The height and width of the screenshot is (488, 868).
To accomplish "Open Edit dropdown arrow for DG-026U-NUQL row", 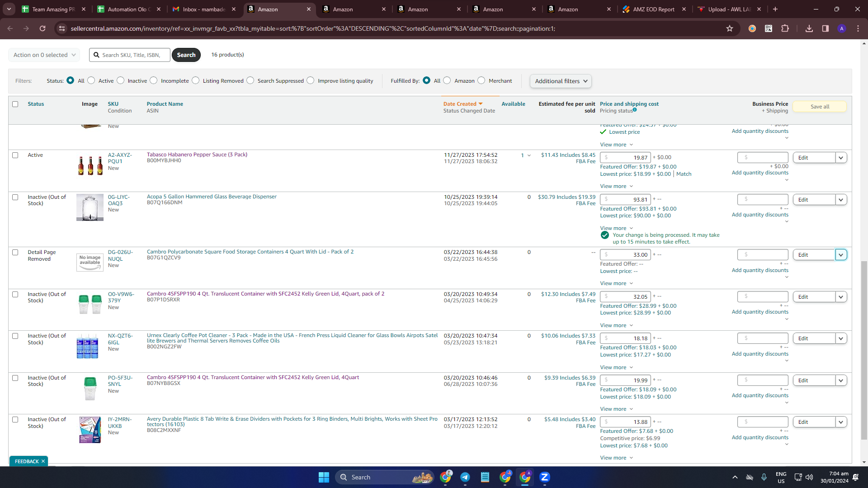I will [x=841, y=255].
